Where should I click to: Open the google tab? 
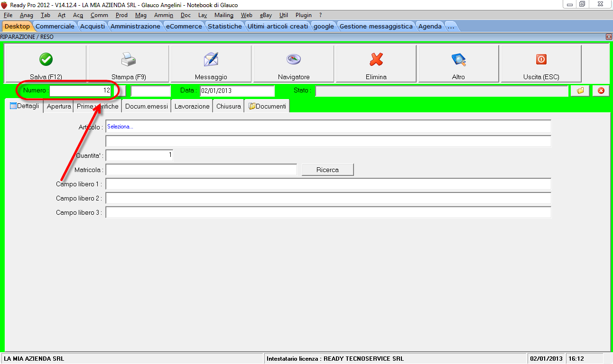(324, 26)
